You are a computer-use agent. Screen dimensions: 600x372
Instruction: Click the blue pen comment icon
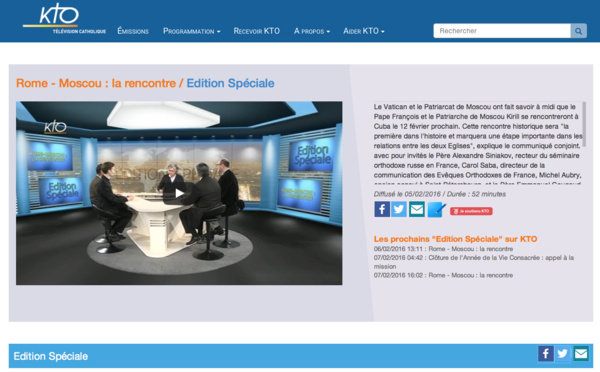(436, 209)
